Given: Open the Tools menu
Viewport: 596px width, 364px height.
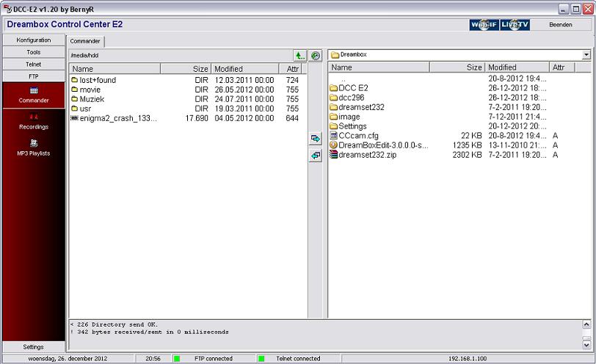Looking at the screenshot, I should (34, 52).
